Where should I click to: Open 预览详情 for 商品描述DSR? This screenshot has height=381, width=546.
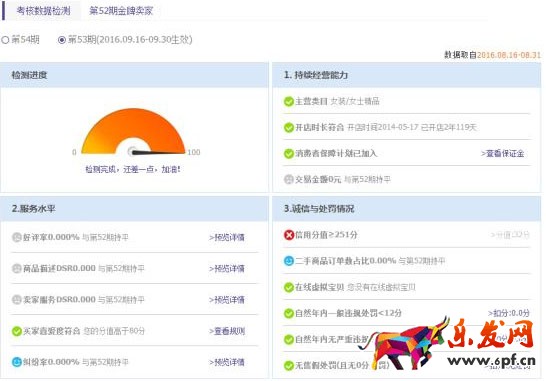coord(227,269)
